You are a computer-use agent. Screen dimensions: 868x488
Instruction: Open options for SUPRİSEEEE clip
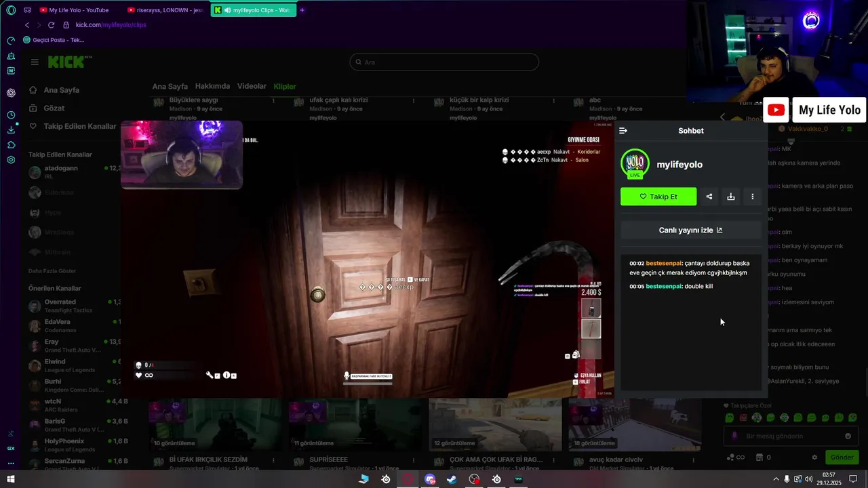pyautogui.click(x=414, y=460)
